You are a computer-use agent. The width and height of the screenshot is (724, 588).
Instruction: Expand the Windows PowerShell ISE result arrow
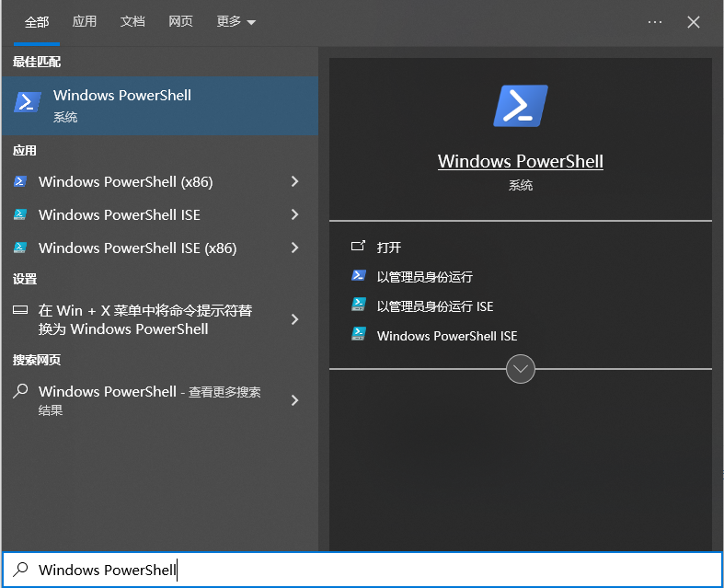pyautogui.click(x=294, y=214)
